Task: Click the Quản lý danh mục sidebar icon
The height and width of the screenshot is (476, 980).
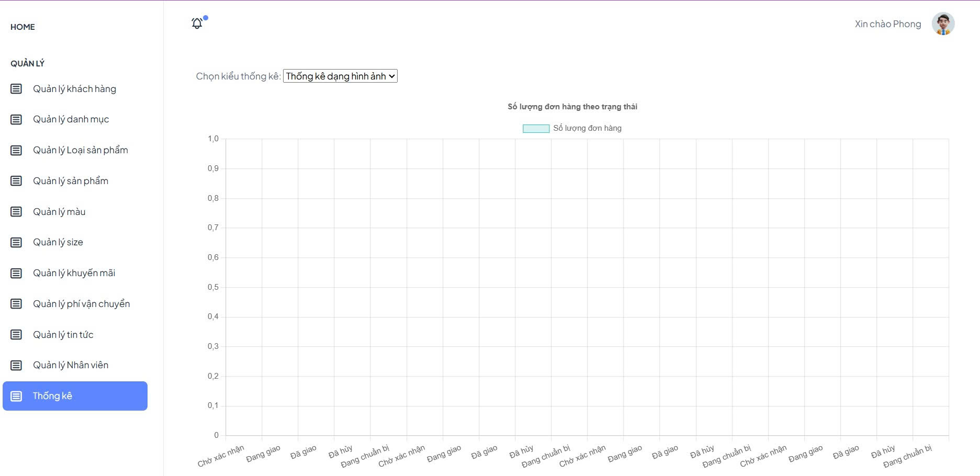Action: click(x=15, y=119)
